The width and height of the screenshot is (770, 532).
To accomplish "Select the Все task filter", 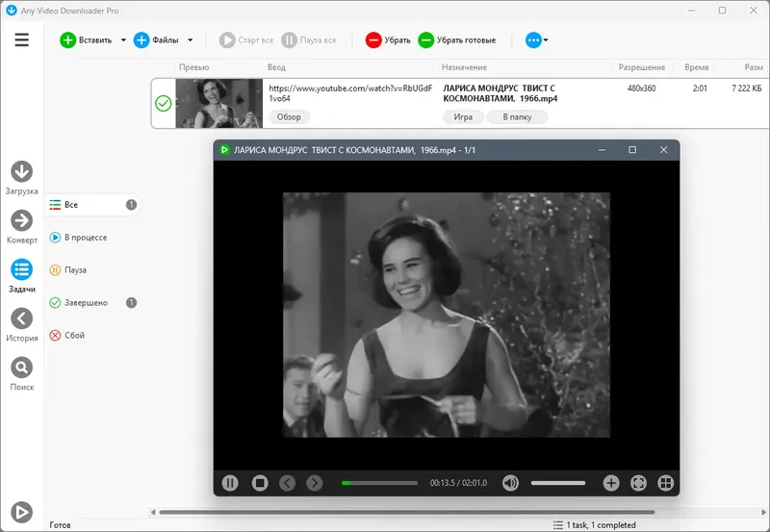I will click(93, 205).
